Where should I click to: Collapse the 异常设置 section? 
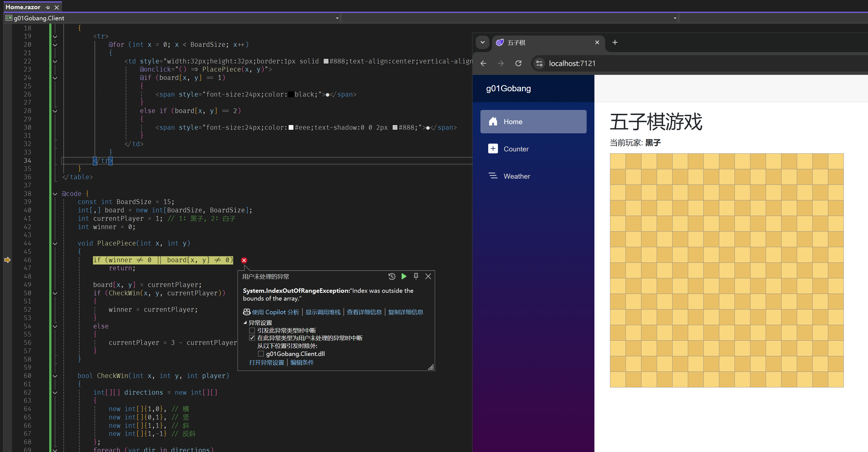tap(245, 323)
